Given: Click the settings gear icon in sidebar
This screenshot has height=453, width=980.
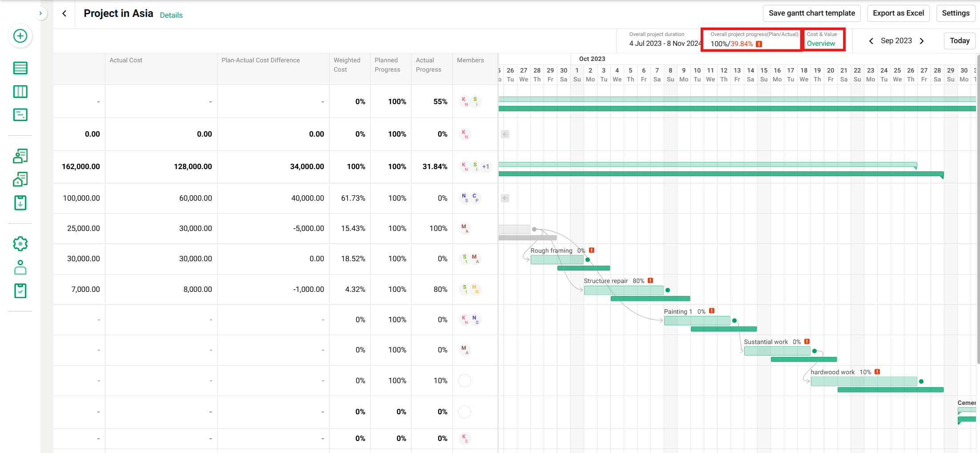Looking at the screenshot, I should (x=20, y=244).
